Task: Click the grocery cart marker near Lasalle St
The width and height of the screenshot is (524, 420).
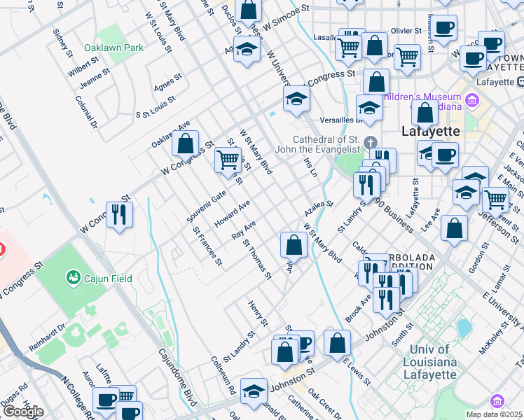Action: [x=348, y=50]
